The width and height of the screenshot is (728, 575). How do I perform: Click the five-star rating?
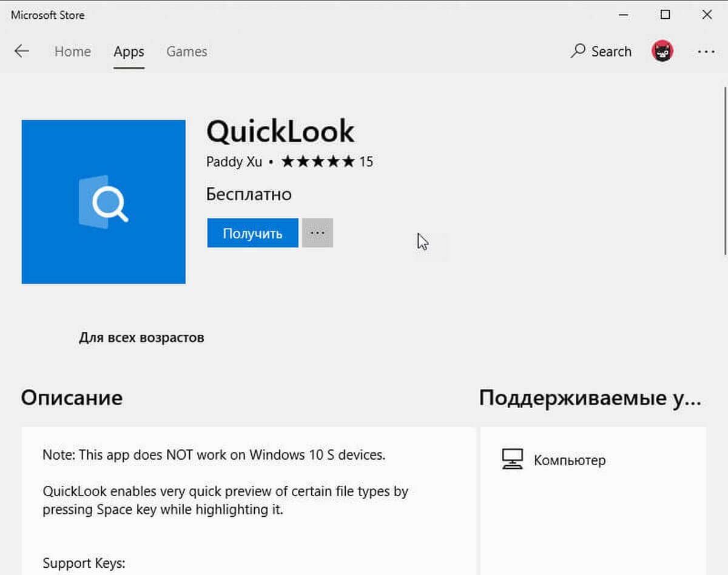(318, 161)
